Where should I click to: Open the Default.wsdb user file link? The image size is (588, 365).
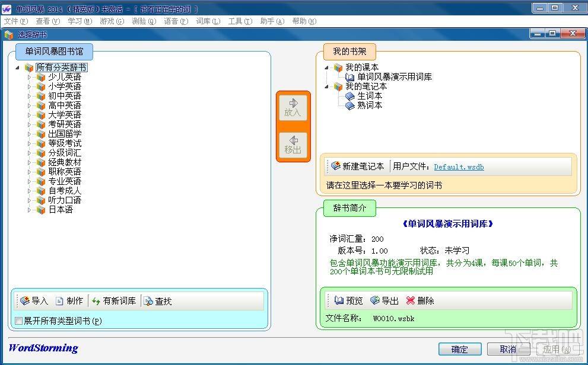(x=459, y=167)
